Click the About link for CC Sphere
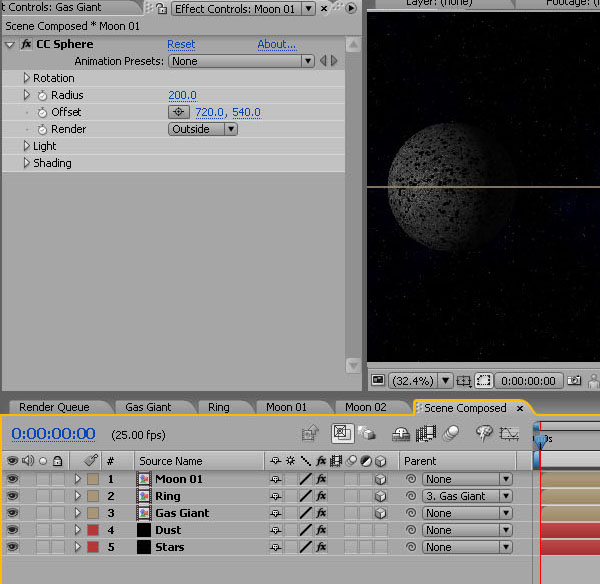600x584 pixels. pos(276,45)
